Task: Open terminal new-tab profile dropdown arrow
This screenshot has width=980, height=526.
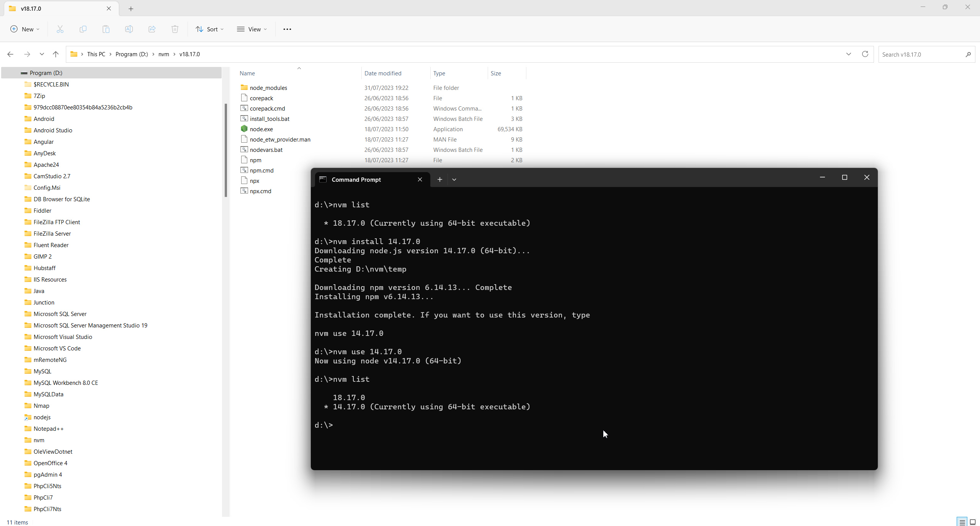Action: (x=454, y=179)
